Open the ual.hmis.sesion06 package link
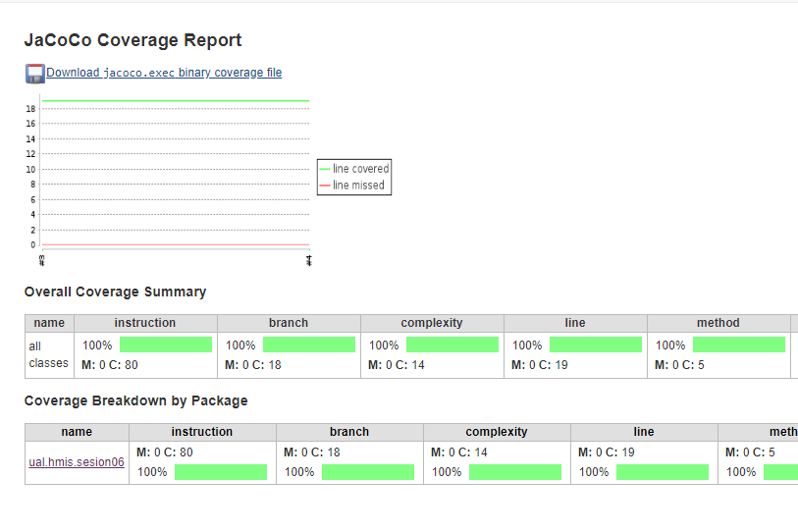798x532 pixels. coord(77,462)
